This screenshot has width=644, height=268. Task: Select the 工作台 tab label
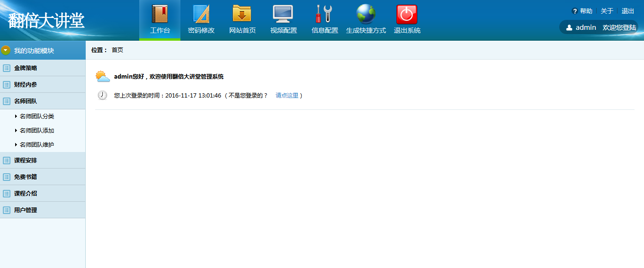coord(160,30)
